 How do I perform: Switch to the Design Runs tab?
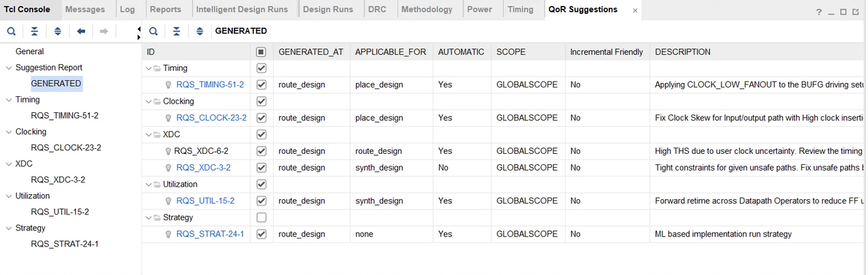click(328, 9)
